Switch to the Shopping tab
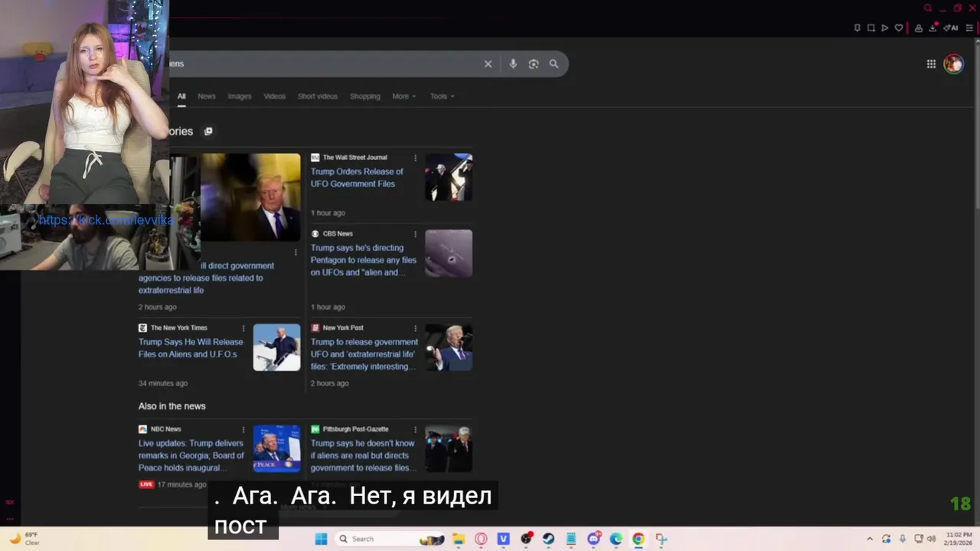Viewport: 980px width, 551px height. (x=365, y=96)
